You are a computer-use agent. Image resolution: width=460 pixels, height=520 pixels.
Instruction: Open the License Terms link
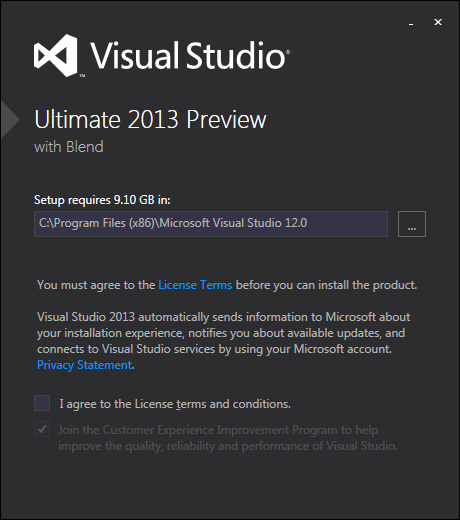(x=195, y=285)
